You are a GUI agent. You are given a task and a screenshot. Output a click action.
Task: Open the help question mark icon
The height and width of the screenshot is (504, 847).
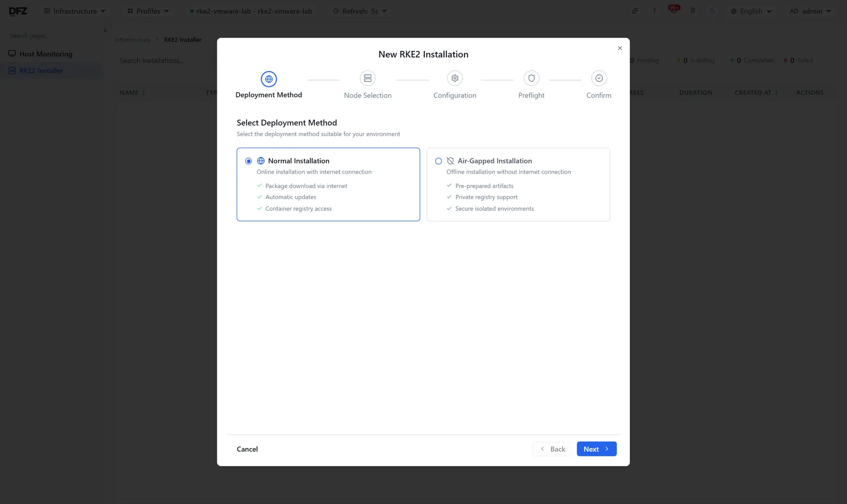[654, 11]
